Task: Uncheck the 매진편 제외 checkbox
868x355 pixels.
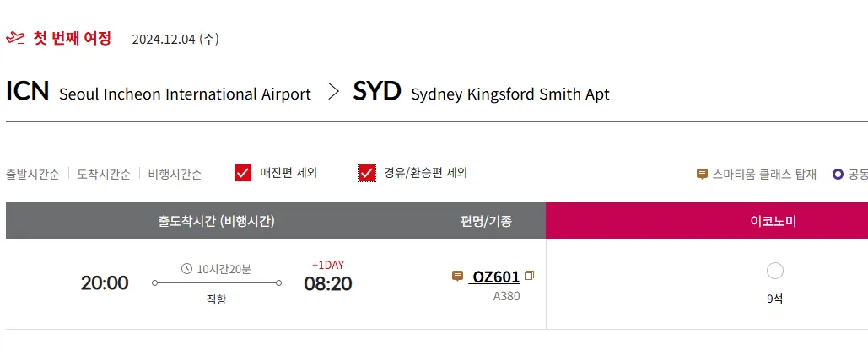Action: 243,173
